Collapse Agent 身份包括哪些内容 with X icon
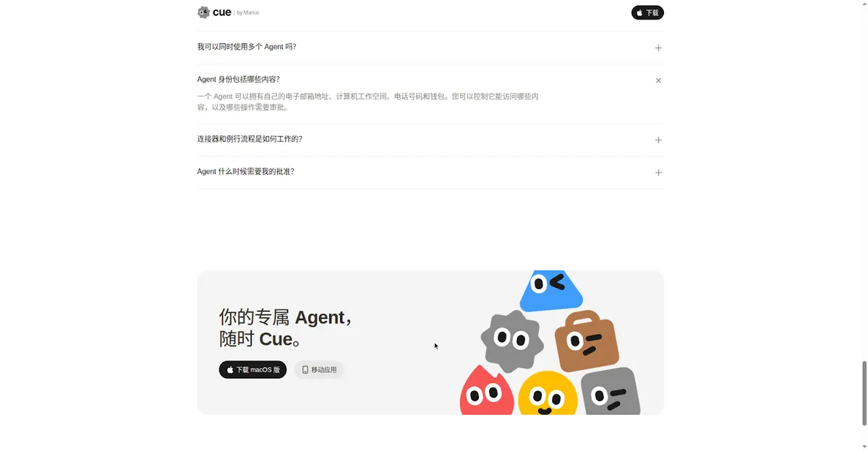 click(x=658, y=80)
